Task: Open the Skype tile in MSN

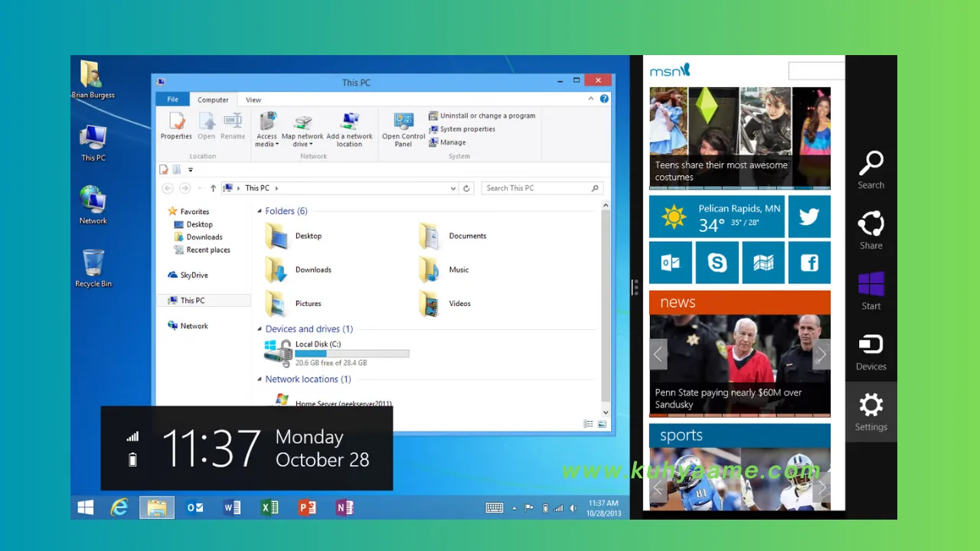Action: tap(717, 262)
